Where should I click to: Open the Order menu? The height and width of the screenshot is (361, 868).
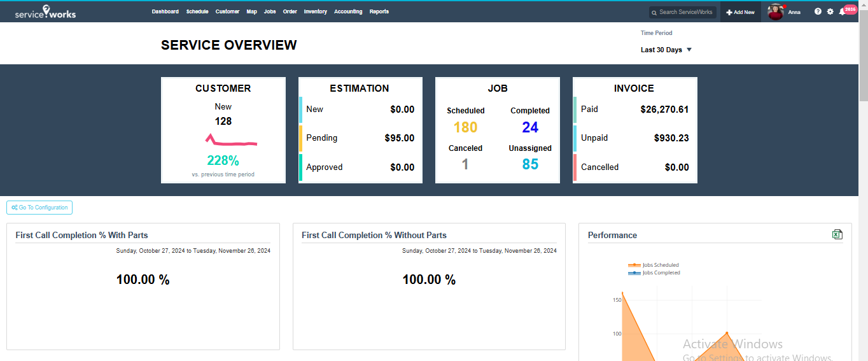[x=290, y=11]
